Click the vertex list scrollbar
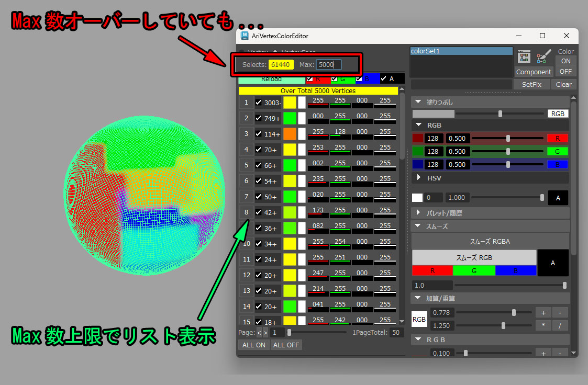Image resolution: width=588 pixels, height=385 pixels. point(402,127)
